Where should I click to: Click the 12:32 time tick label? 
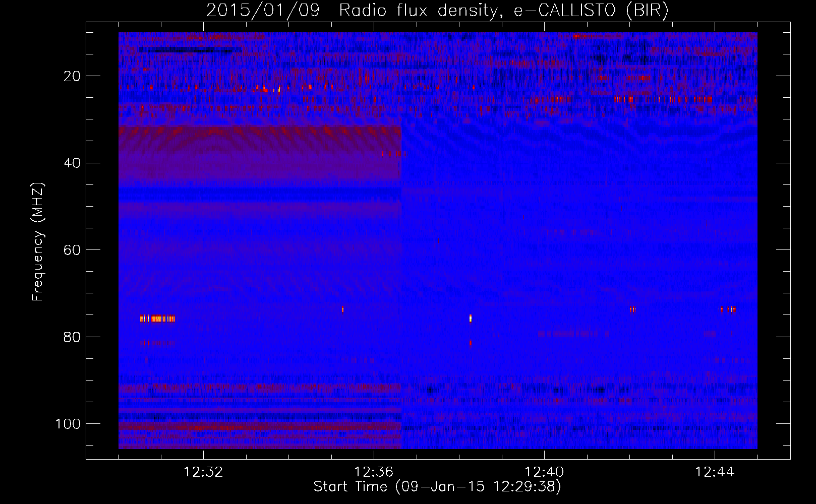click(203, 472)
